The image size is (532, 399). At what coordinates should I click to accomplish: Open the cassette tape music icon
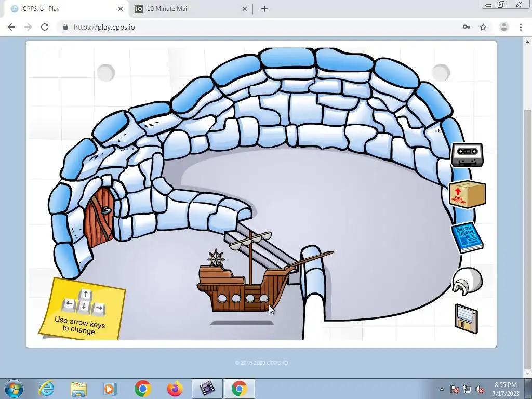pos(467,155)
